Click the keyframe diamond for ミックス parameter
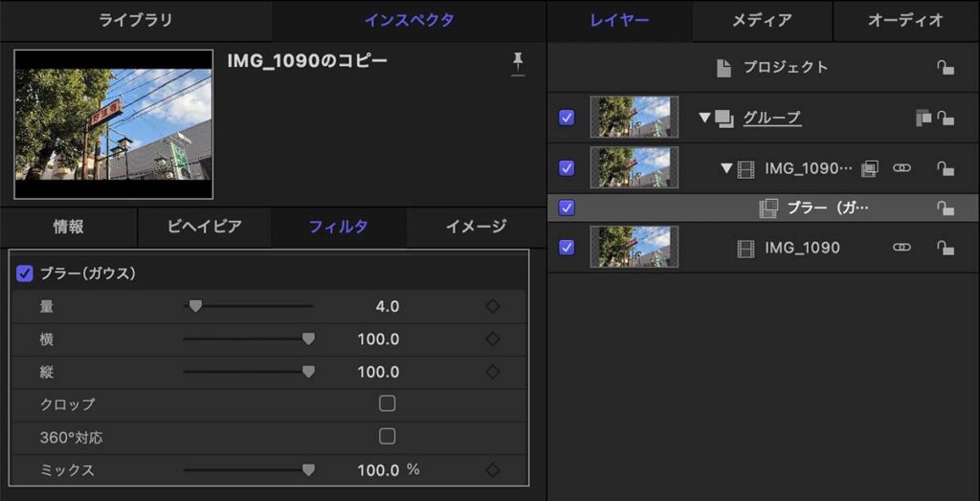This screenshot has width=980, height=501. tap(493, 470)
